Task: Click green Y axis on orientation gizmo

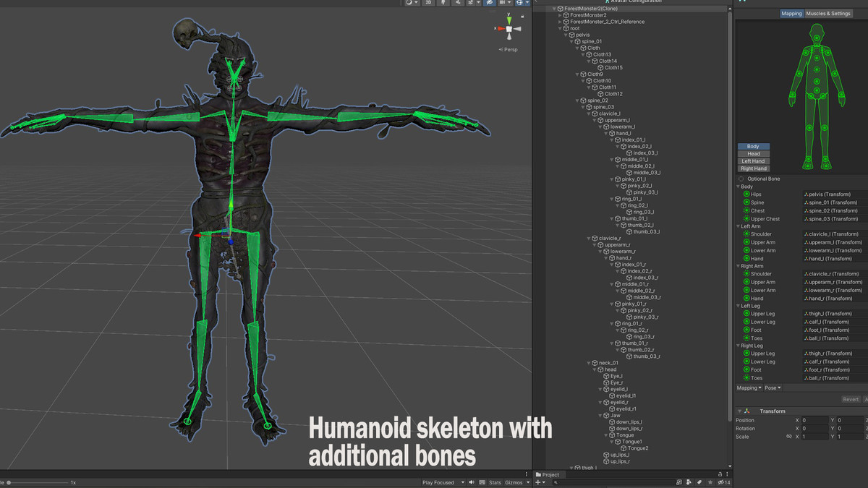Action: click(509, 20)
